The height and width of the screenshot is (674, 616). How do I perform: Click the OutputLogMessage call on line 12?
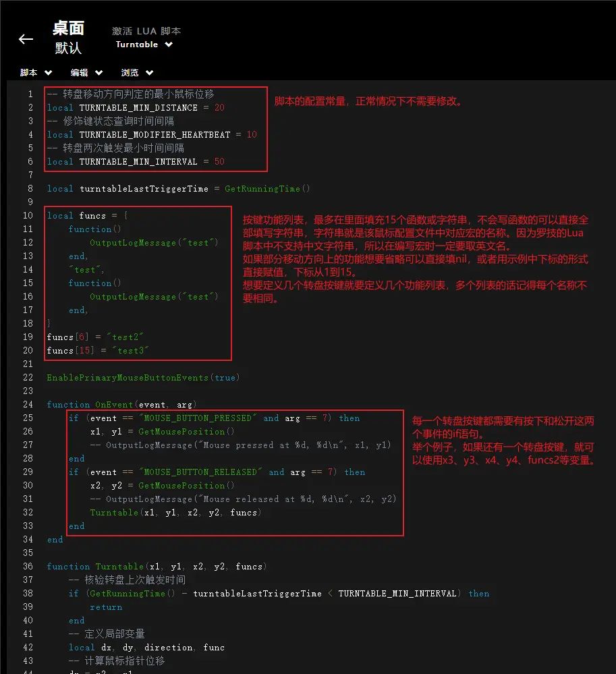pyautogui.click(x=154, y=242)
